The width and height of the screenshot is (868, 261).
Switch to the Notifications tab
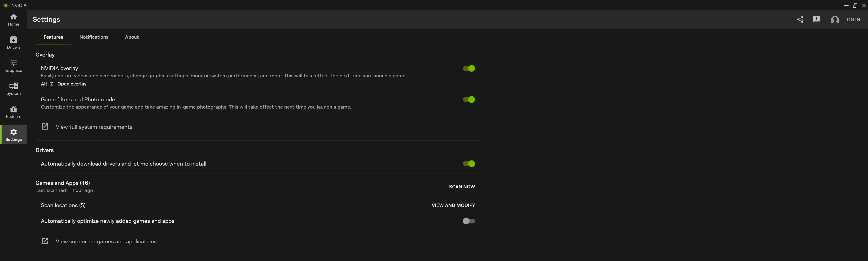click(x=94, y=37)
